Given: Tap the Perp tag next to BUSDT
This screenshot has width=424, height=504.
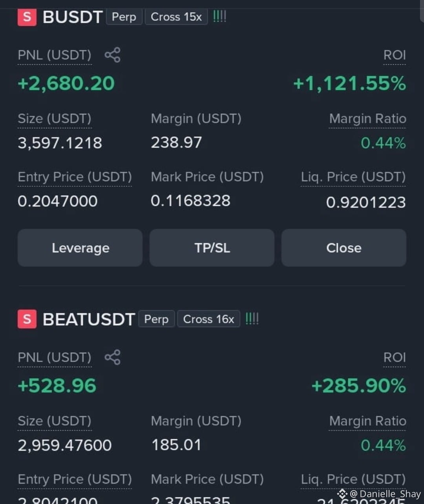Looking at the screenshot, I should point(124,17).
